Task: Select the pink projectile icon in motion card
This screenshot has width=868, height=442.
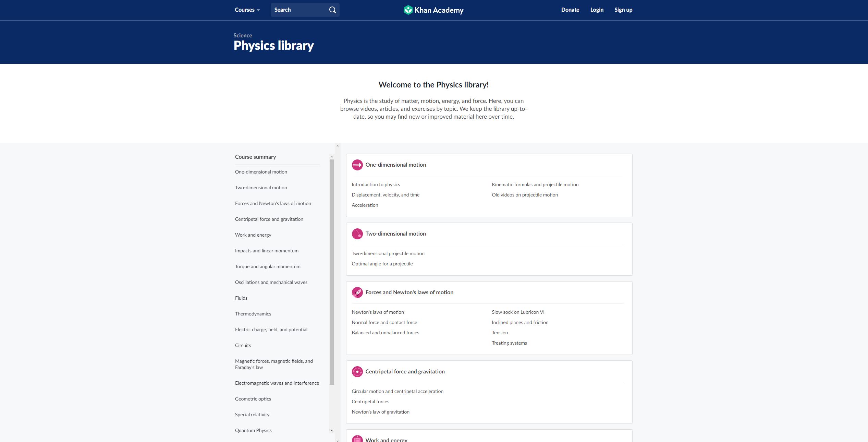Action: click(x=357, y=234)
